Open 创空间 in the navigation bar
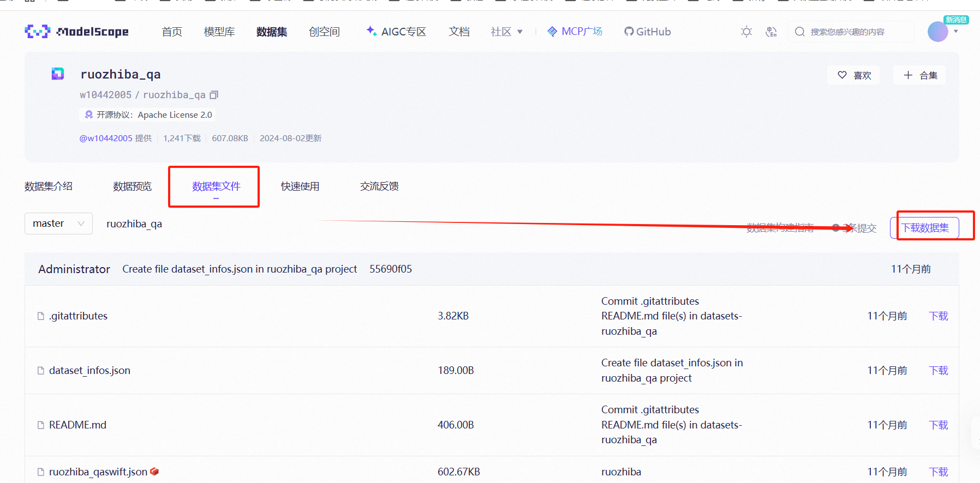 coord(324,32)
